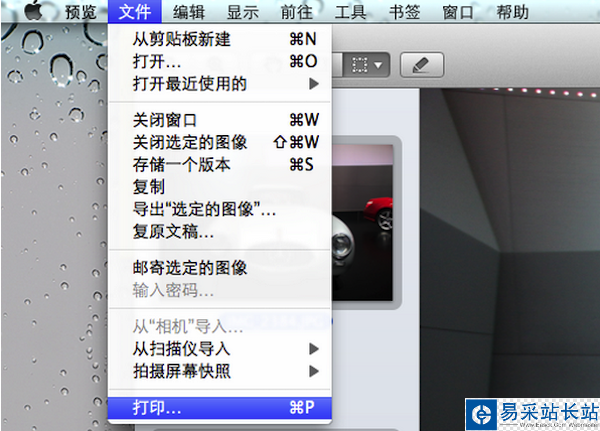Image resolution: width=600 pixels, height=431 pixels.
Task: Open the 显示 menu
Action: click(x=243, y=12)
